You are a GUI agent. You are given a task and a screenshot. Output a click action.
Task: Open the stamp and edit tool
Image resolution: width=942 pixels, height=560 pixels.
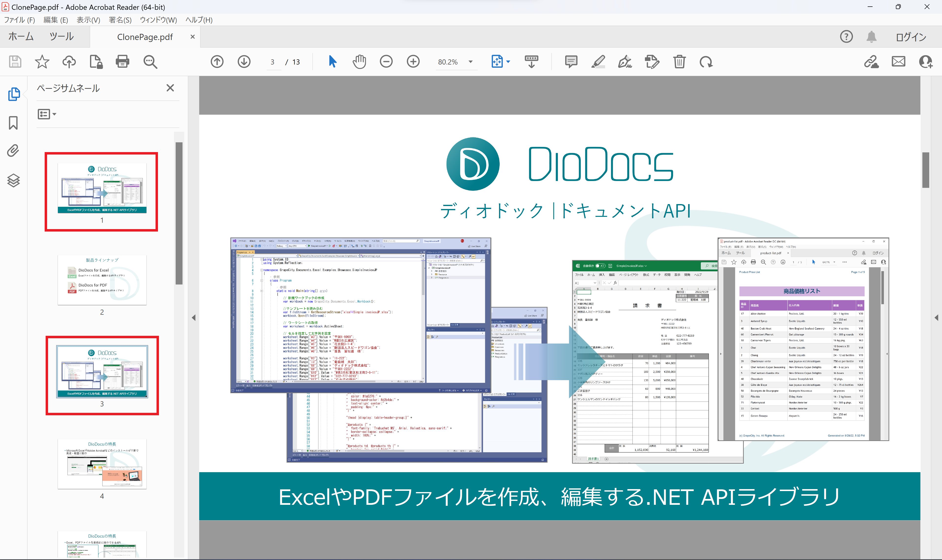click(652, 62)
